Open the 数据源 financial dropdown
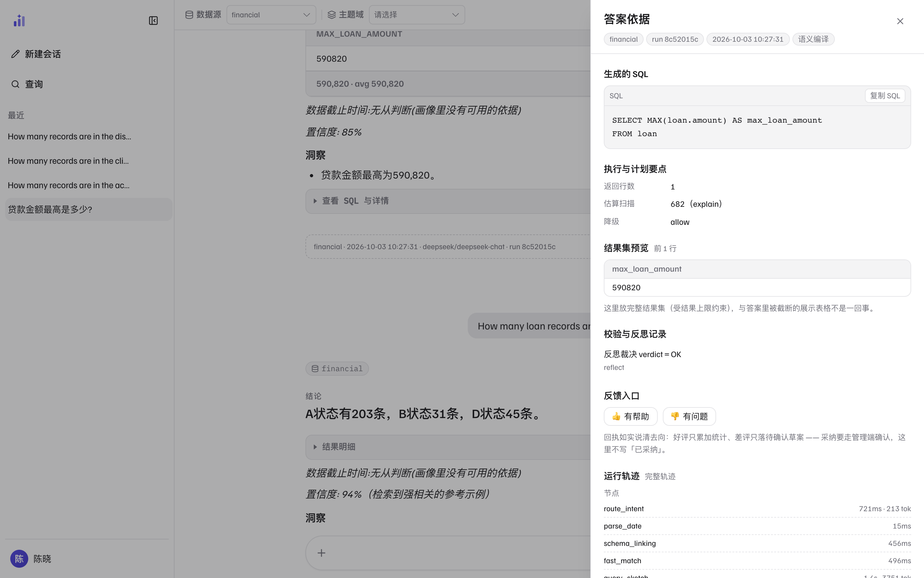Screen dimensions: 924x578 [271, 14]
